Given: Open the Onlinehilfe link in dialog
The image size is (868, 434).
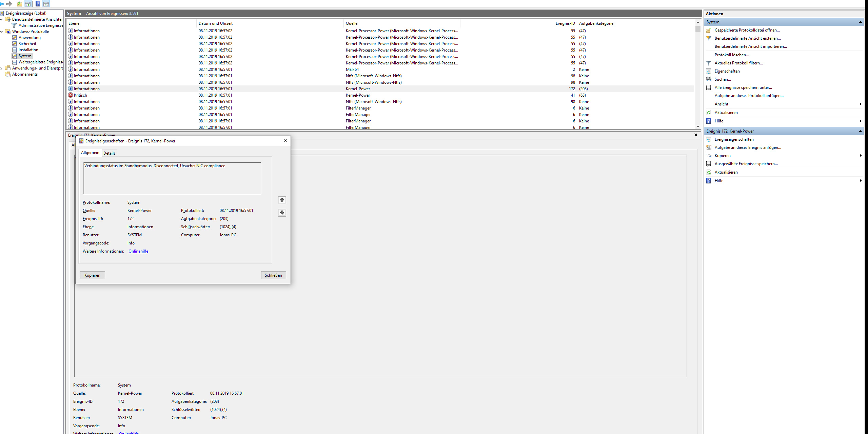Looking at the screenshot, I should (138, 251).
